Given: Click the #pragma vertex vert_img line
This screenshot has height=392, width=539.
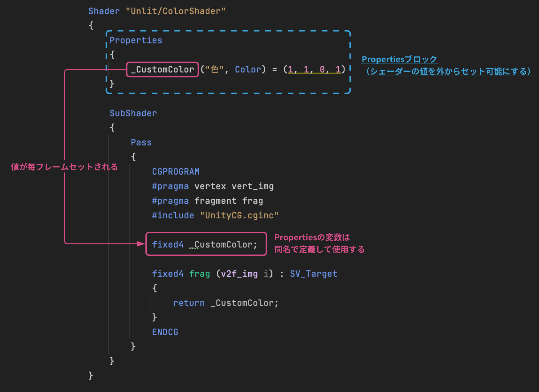Looking at the screenshot, I should pyautogui.click(x=213, y=186).
